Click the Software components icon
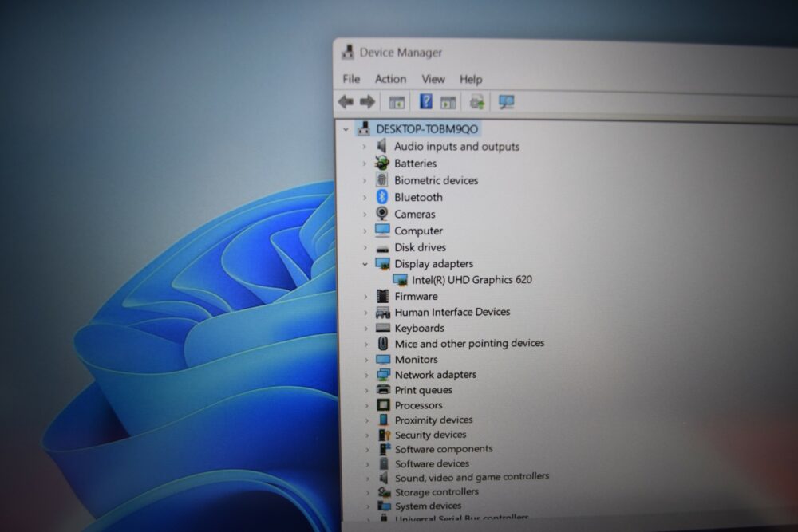Viewport: 798px width, 532px height. tap(385, 450)
